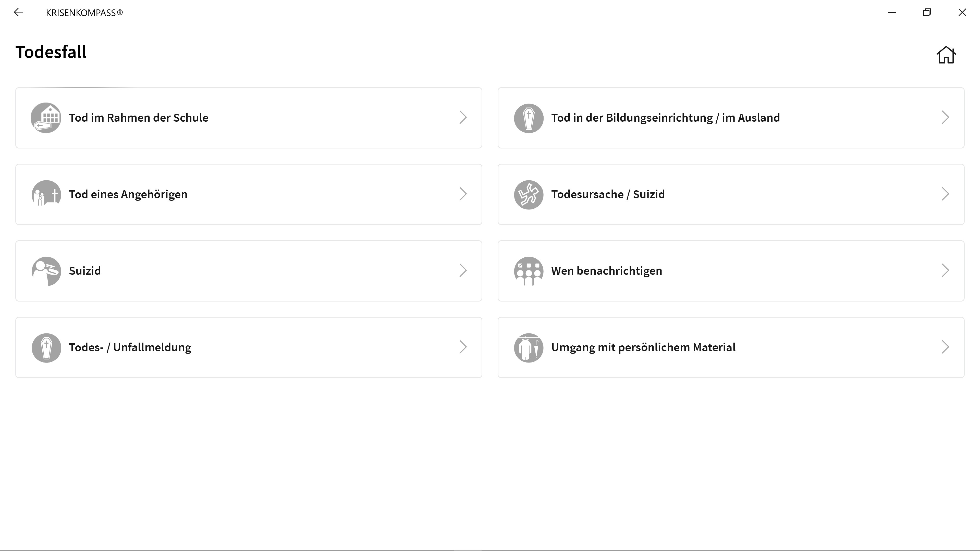The width and height of the screenshot is (980, 551).
Task: Click the Wen benachrichtigen text
Action: point(606,271)
